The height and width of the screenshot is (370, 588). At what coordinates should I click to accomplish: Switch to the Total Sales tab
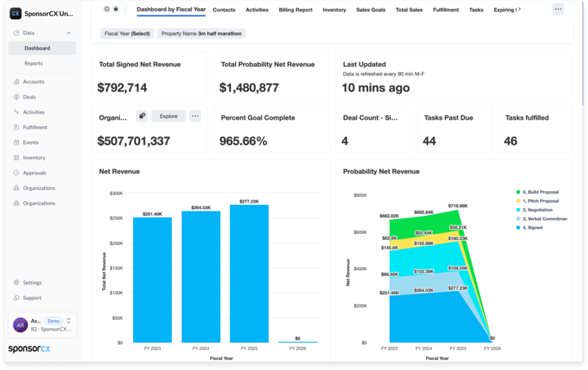click(x=409, y=10)
